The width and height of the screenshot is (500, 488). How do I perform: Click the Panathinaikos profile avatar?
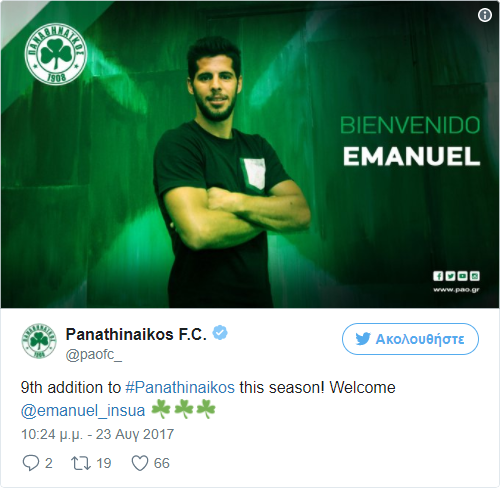pos(39,341)
